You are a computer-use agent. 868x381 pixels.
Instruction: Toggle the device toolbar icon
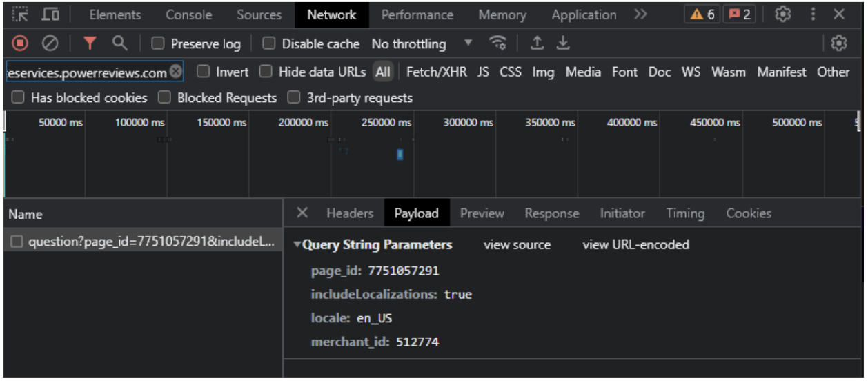point(50,14)
